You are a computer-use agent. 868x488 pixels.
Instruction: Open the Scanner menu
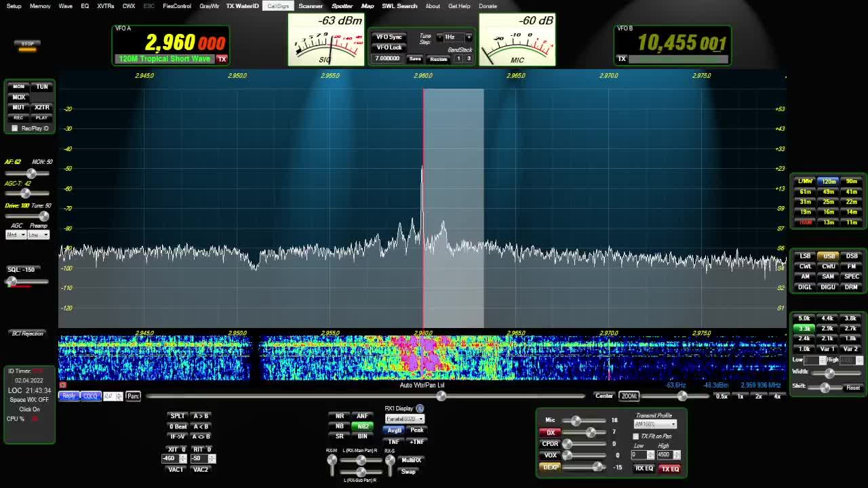click(311, 6)
